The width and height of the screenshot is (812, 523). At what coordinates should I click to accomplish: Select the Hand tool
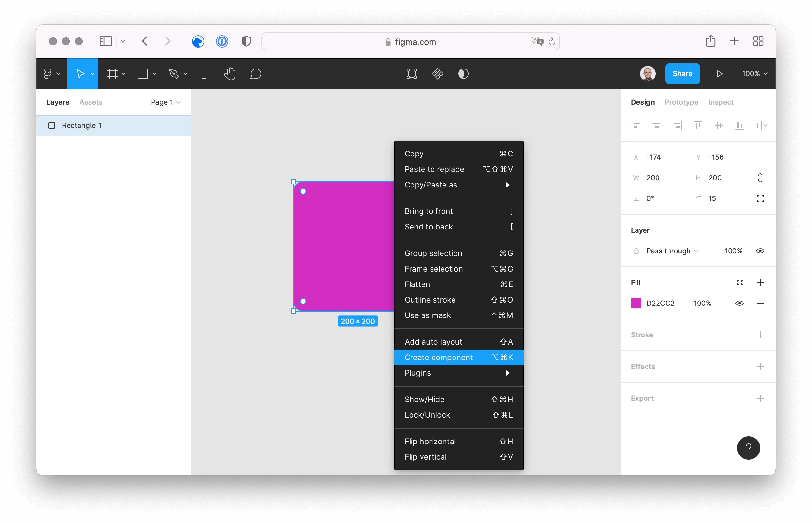pyautogui.click(x=230, y=74)
